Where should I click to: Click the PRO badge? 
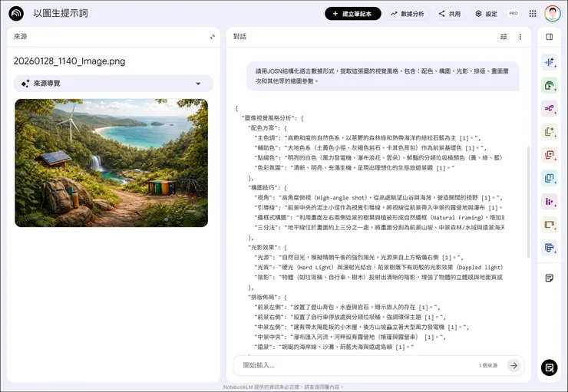pyautogui.click(x=514, y=13)
